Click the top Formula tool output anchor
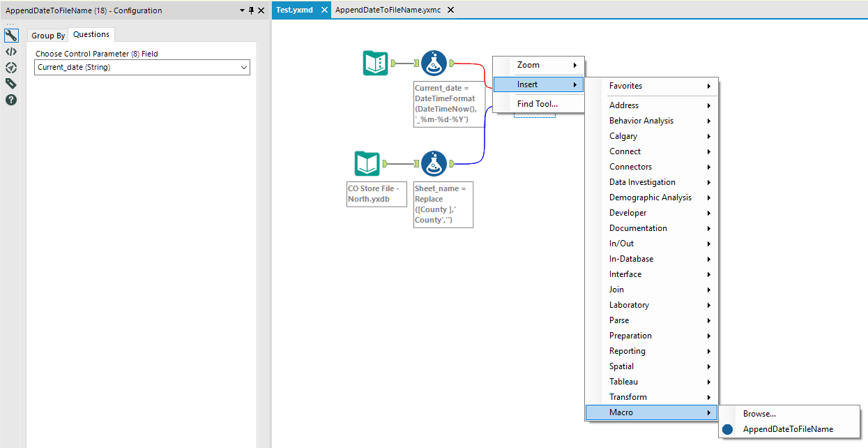Screen dimensions: 868x448 pos(452,64)
